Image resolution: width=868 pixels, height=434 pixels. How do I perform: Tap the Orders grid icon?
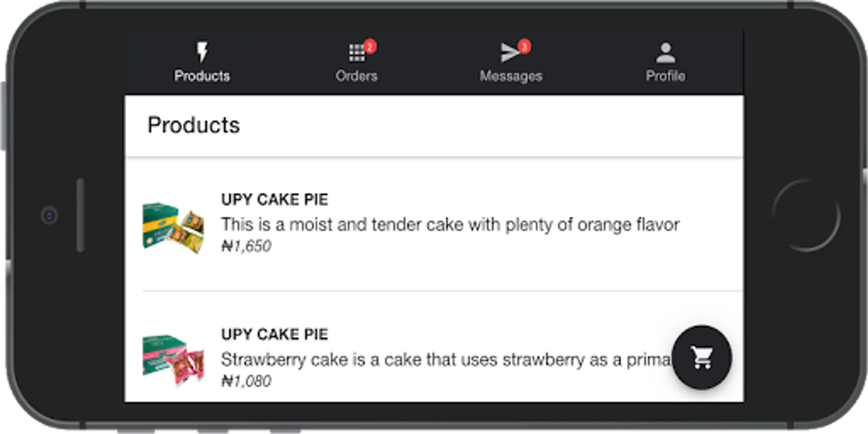point(356,53)
